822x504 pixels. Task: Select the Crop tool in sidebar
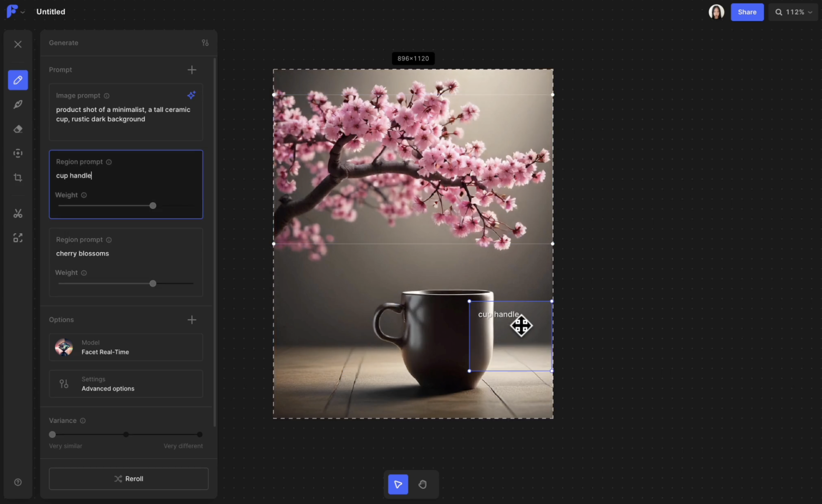tap(18, 178)
